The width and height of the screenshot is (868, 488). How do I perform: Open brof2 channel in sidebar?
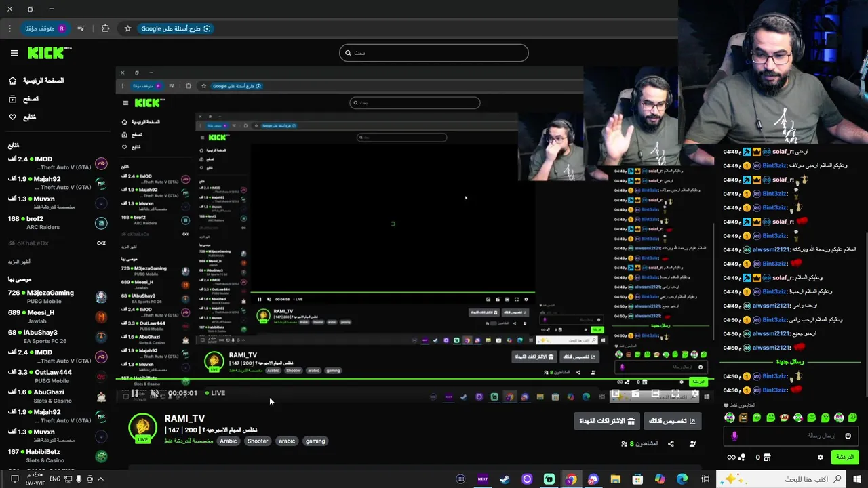[58, 223]
